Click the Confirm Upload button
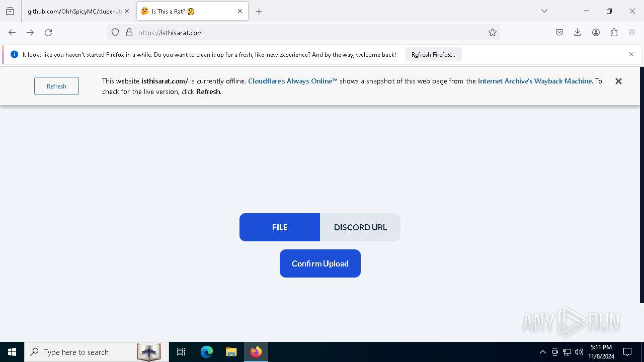The image size is (644, 362). (320, 263)
